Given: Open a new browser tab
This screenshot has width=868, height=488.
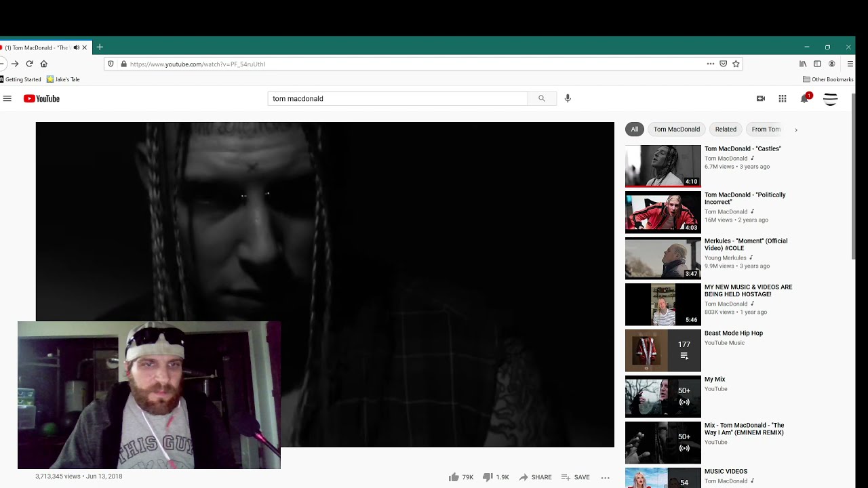Looking at the screenshot, I should [x=100, y=47].
